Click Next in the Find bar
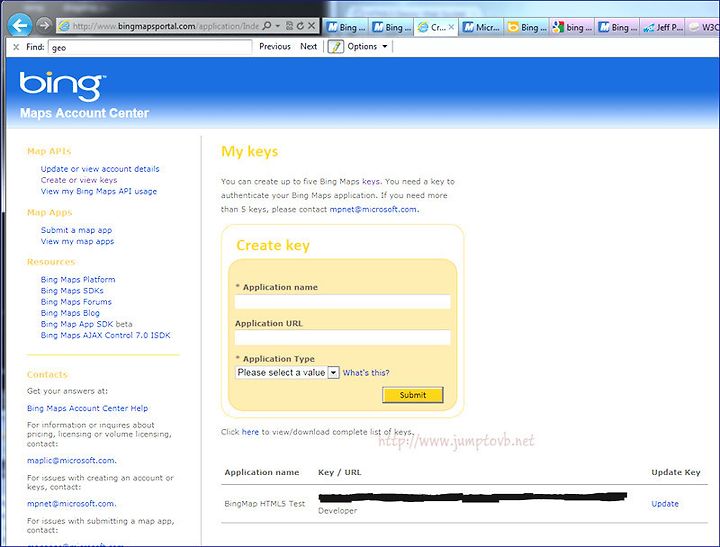The width and height of the screenshot is (720, 547). [309, 46]
